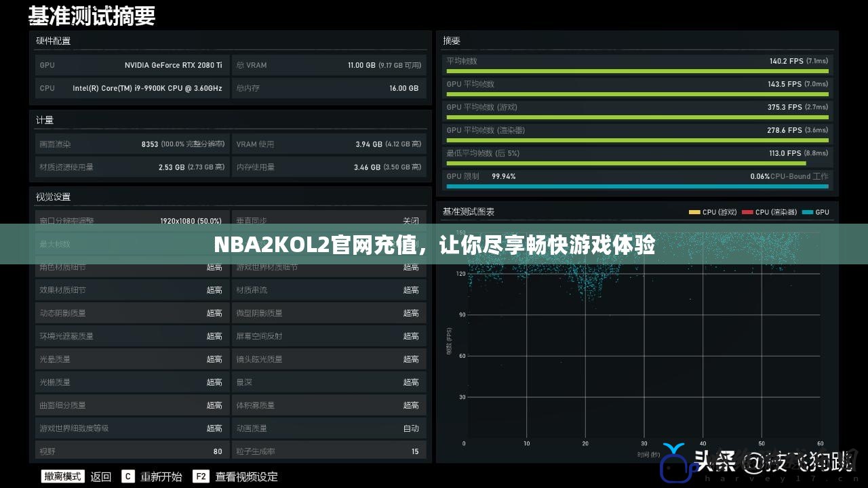Click the 游戏世界材质细节 setting row
The width and height of the screenshot is (868, 488).
[329, 267]
